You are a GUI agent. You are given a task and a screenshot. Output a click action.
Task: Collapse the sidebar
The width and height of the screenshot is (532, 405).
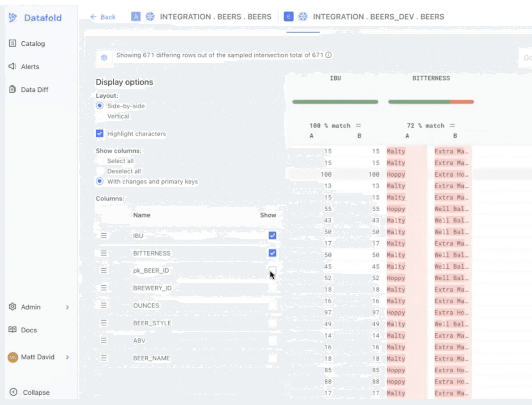point(30,392)
